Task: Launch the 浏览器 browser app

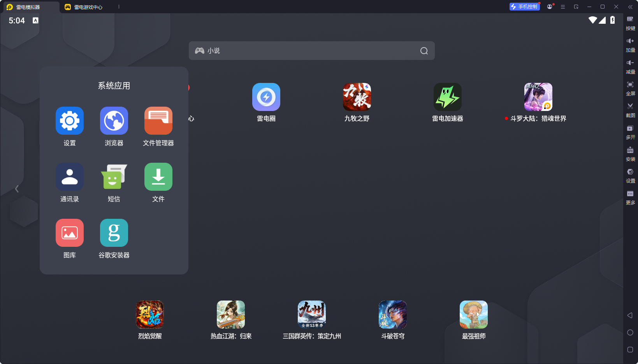Action: (114, 121)
